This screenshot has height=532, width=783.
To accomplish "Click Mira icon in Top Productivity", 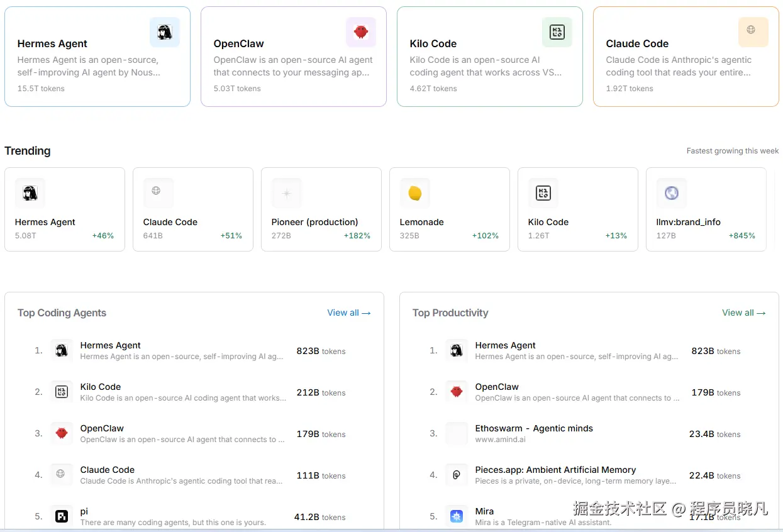I will click(457, 516).
